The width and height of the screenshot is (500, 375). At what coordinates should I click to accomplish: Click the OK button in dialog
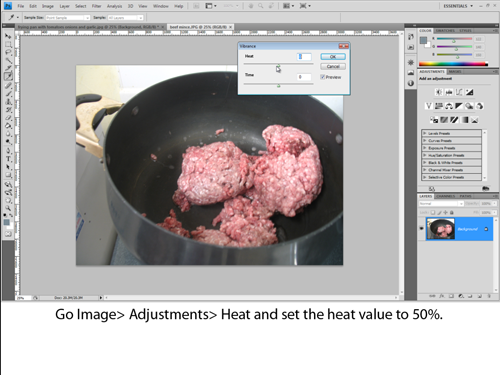333,57
